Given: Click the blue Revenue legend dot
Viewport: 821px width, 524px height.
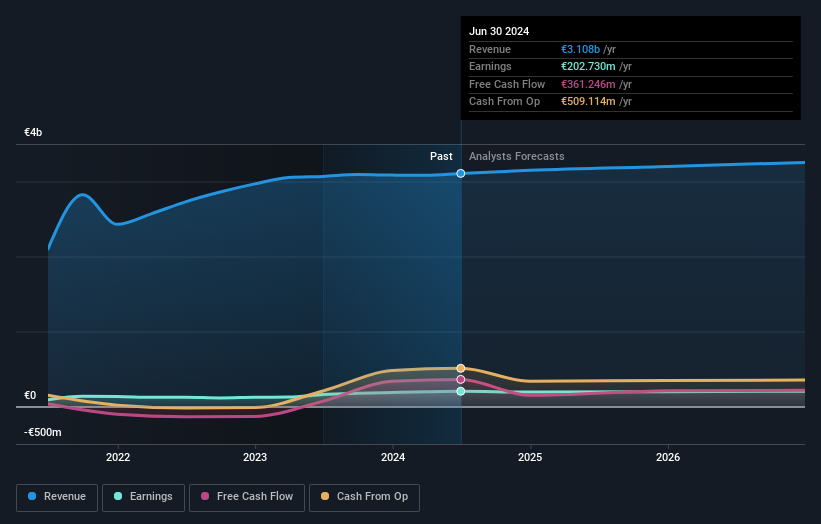Looking at the screenshot, I should (x=32, y=496).
